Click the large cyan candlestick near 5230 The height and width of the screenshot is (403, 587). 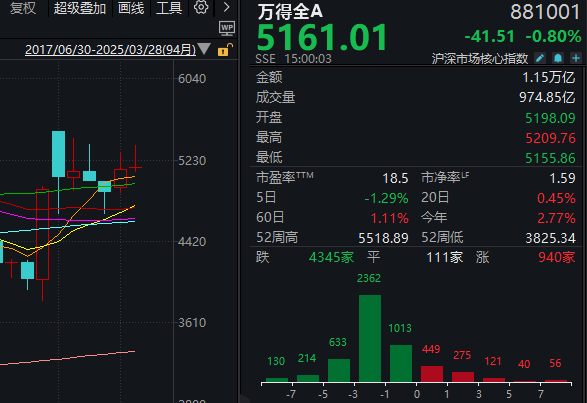click(x=58, y=154)
